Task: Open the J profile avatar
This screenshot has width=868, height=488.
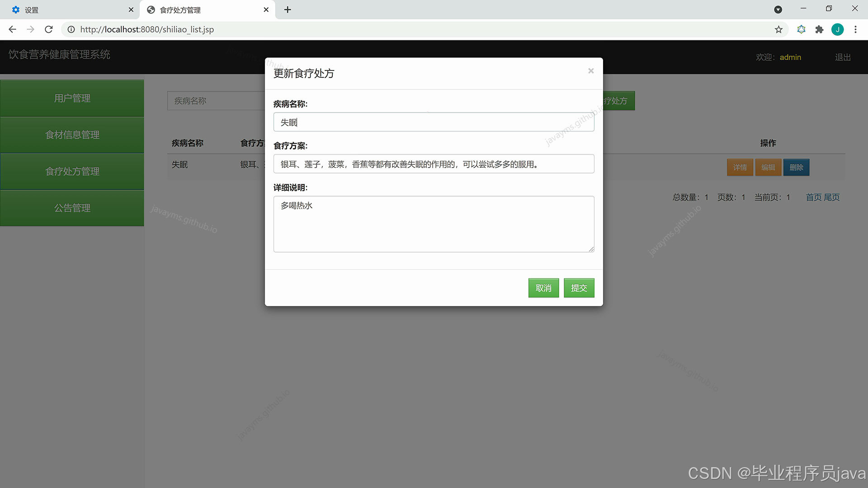Action: point(837,29)
